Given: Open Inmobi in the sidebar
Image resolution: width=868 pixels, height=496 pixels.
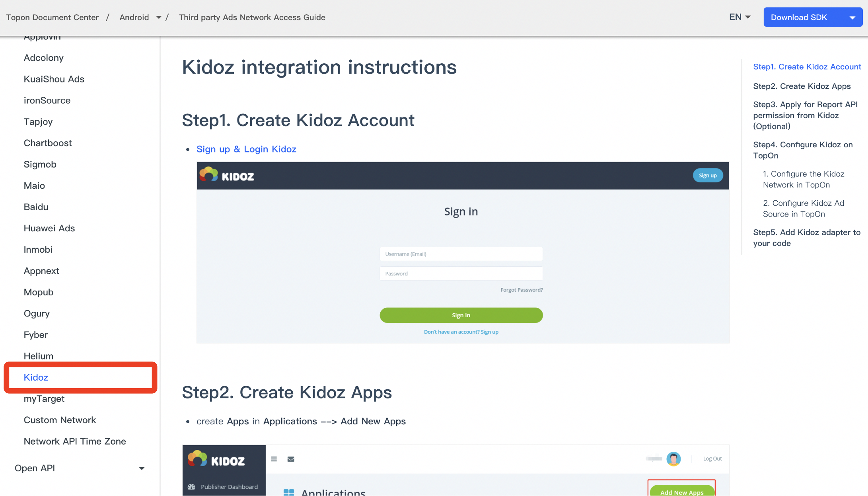Looking at the screenshot, I should 38,250.
